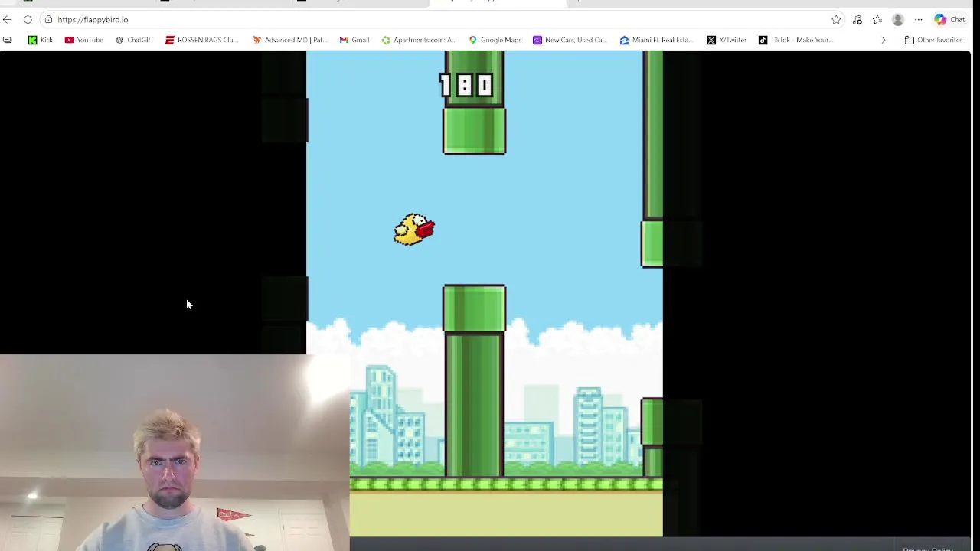
Task: Open the ChatGPT bookmark
Action: point(134,40)
